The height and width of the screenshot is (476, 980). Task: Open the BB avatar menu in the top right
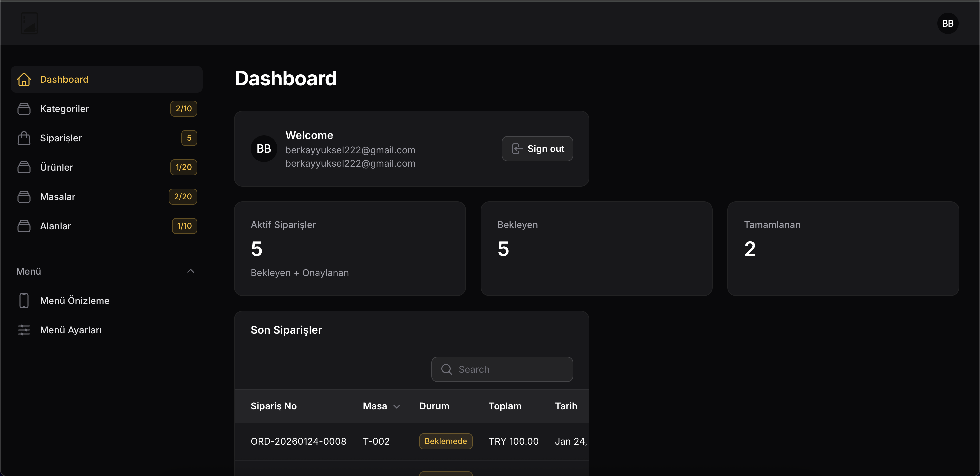coord(947,23)
